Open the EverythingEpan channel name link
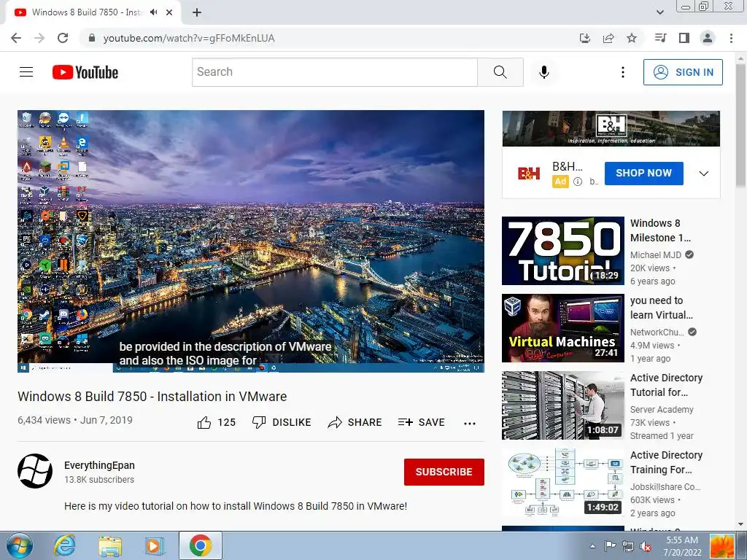The height and width of the screenshot is (560, 747). [x=99, y=465]
